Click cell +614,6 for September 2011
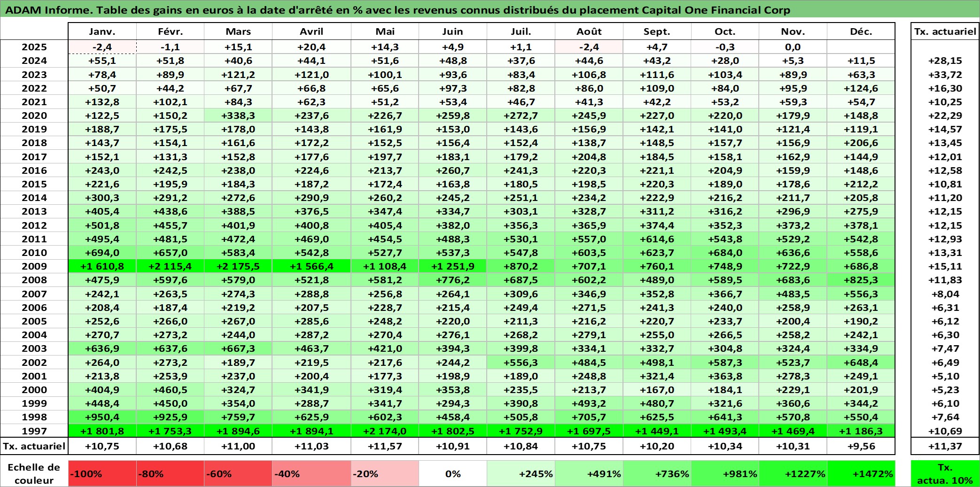Image resolution: width=980 pixels, height=487 pixels. pos(657,239)
